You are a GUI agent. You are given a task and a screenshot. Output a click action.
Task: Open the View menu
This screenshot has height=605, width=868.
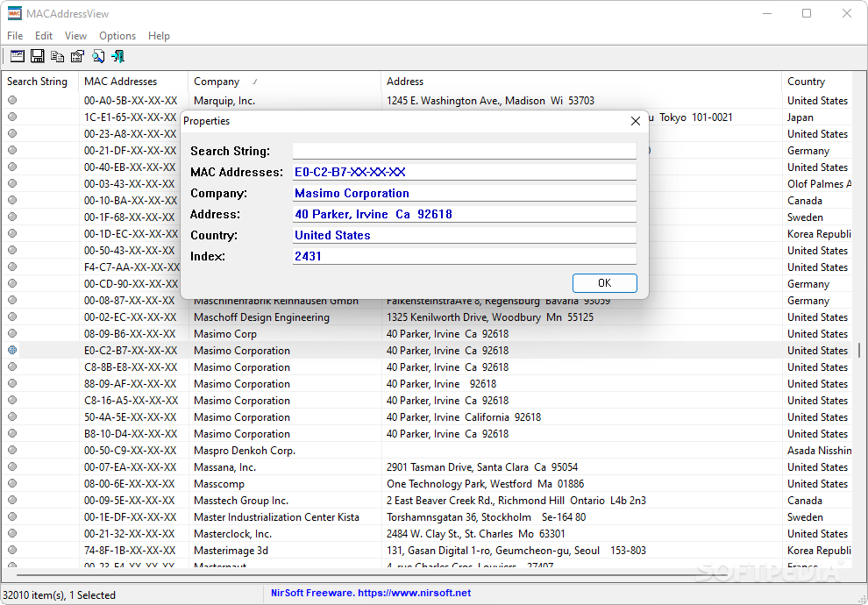pos(75,35)
